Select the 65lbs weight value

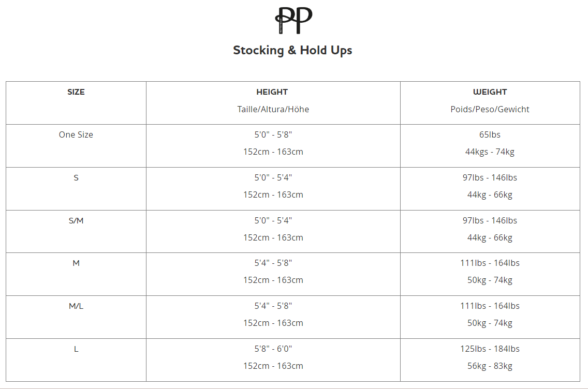click(x=490, y=134)
